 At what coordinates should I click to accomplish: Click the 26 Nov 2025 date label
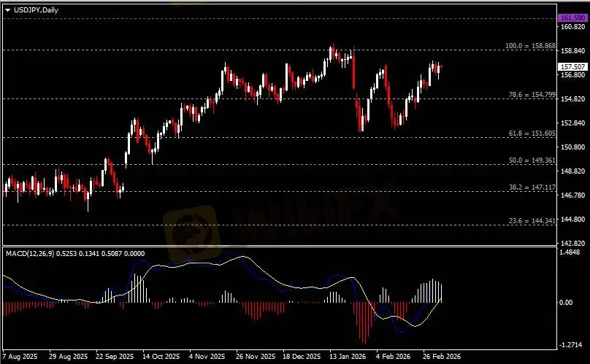click(256, 356)
